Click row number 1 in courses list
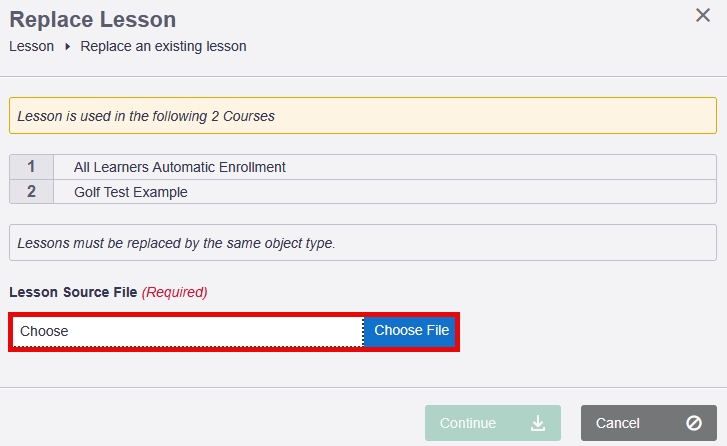Viewport: 727px width, 446px height. (x=32, y=167)
